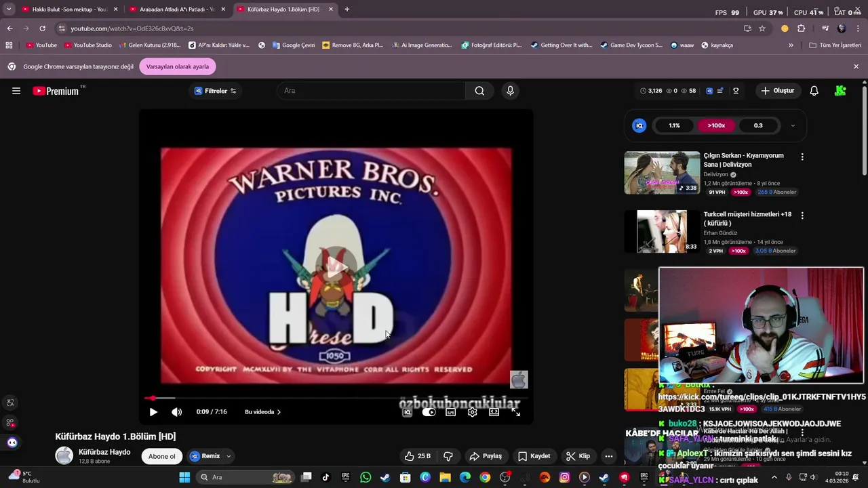Share video with Paylaş button
This screenshot has width=868, height=488.
pos(486,456)
